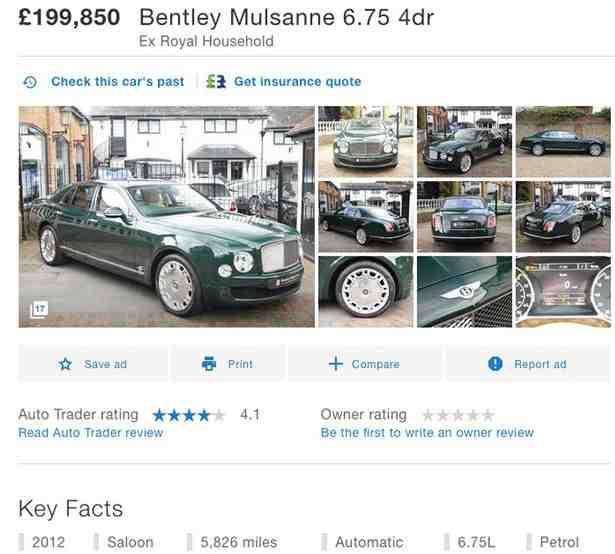The image size is (615, 554).
Task: Click the empty owner rating stars
Action: click(458, 415)
